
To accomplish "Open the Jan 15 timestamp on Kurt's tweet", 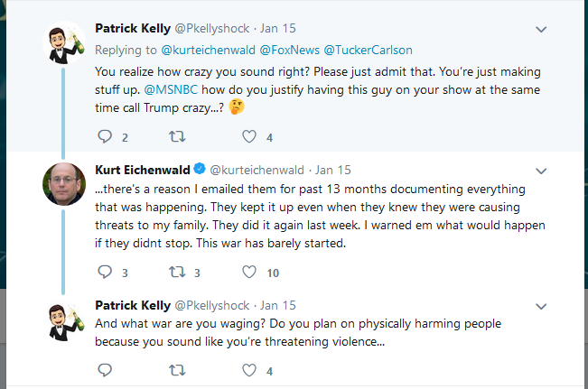I will (x=333, y=170).
